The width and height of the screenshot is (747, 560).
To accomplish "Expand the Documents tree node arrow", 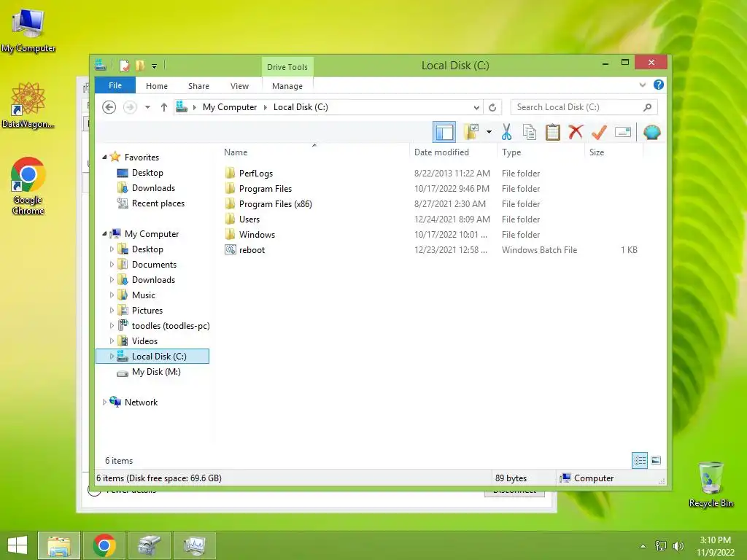I will (112, 264).
